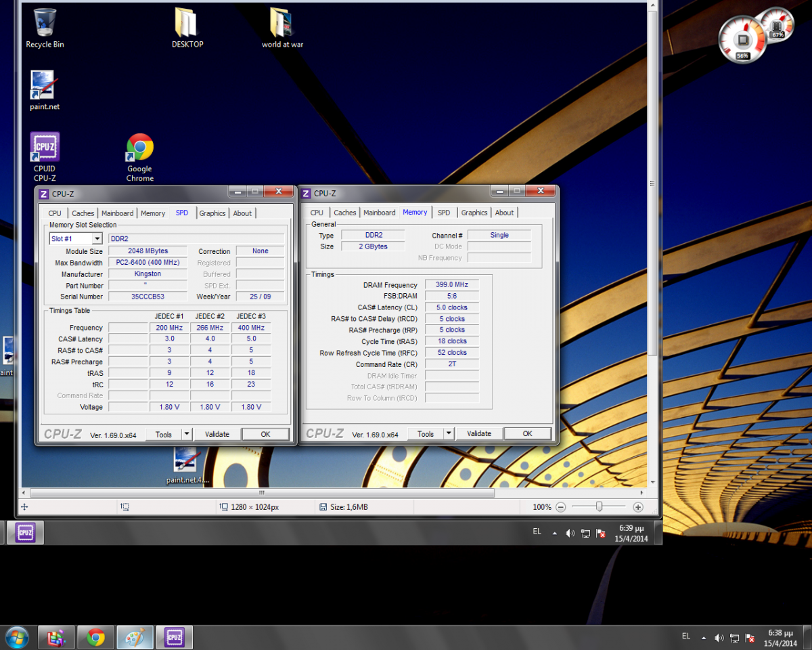Open Graphics tab in the SPD window
This screenshot has height=650, width=812.
pyautogui.click(x=212, y=213)
